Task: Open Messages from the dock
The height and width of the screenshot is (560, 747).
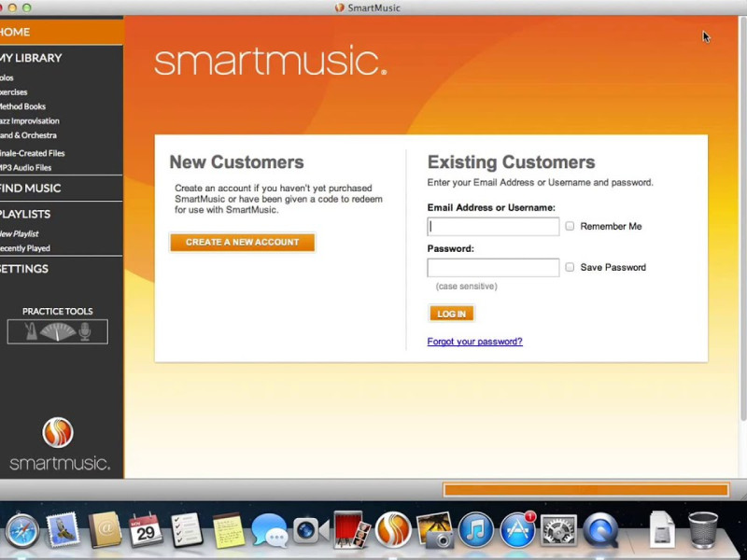Action: [269, 530]
